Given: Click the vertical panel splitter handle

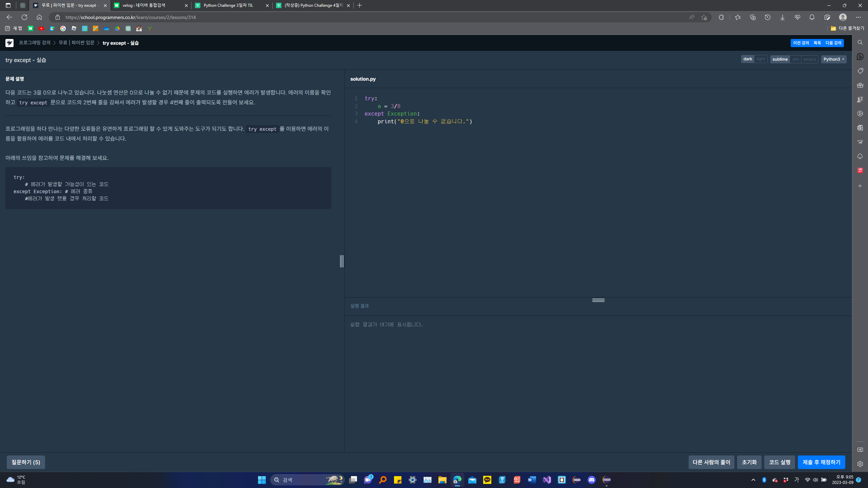Looking at the screenshot, I should [342, 261].
